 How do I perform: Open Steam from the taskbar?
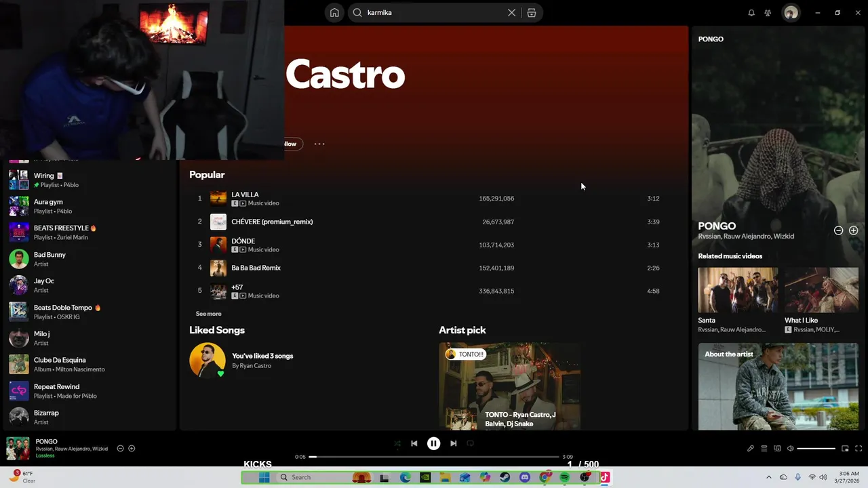tap(505, 477)
